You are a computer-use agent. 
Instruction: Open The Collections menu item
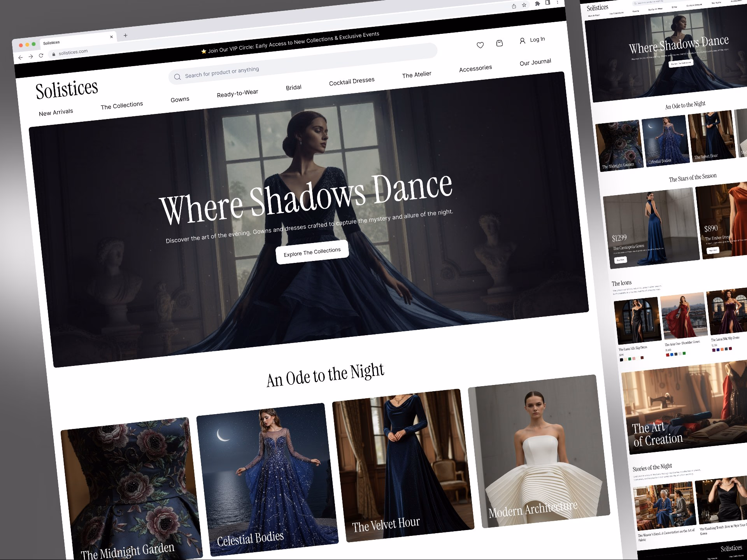[x=121, y=105]
